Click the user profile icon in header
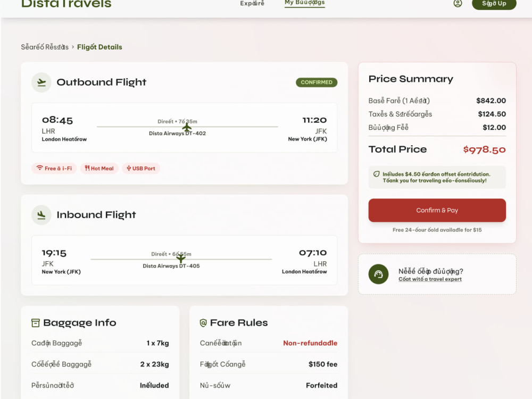 point(458,3)
